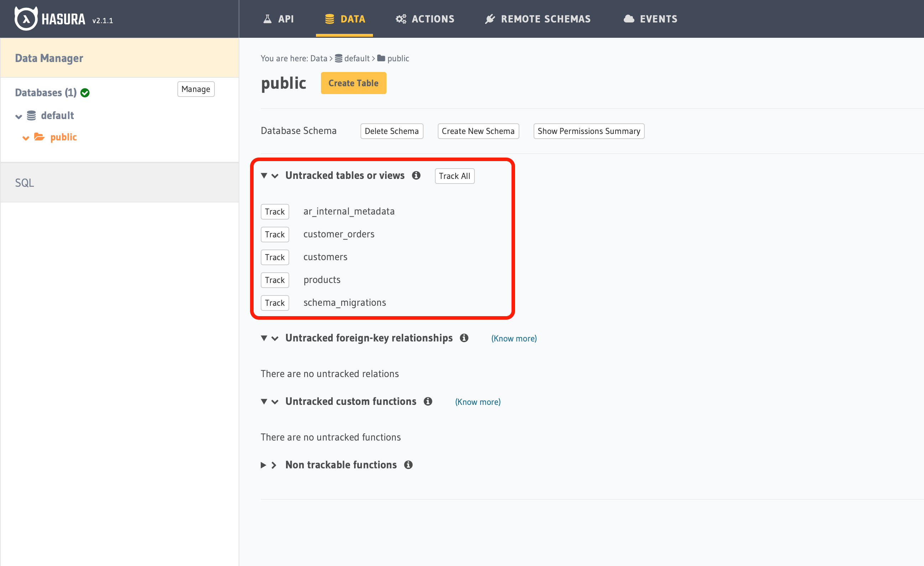Click the default database icon in sidebar
Screen dimensions: 924x566
click(31, 115)
